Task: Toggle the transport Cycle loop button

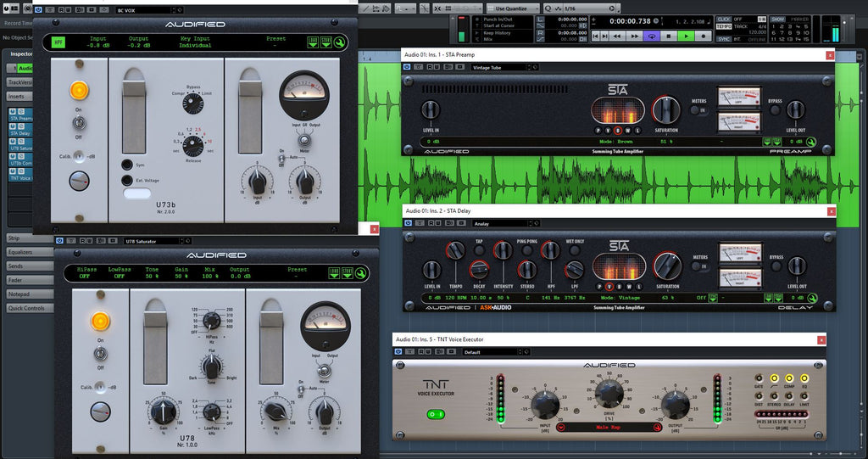Action: coord(652,36)
